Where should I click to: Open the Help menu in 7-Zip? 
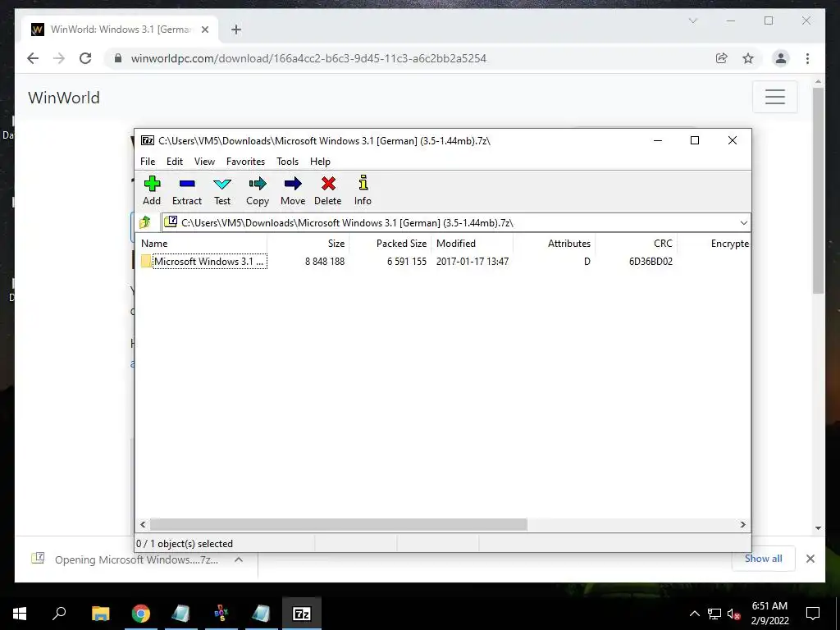click(x=320, y=162)
